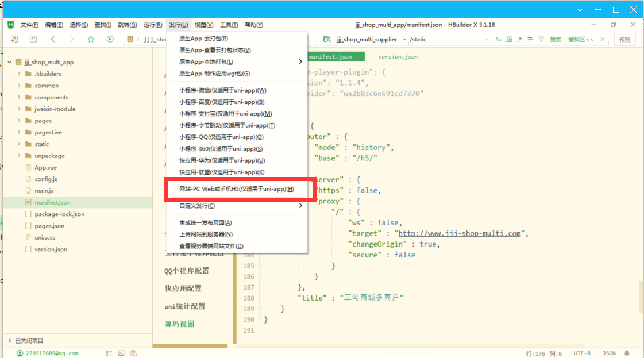Open config.js in the file tree
Screen dimensions: 644x358
click(x=45, y=179)
